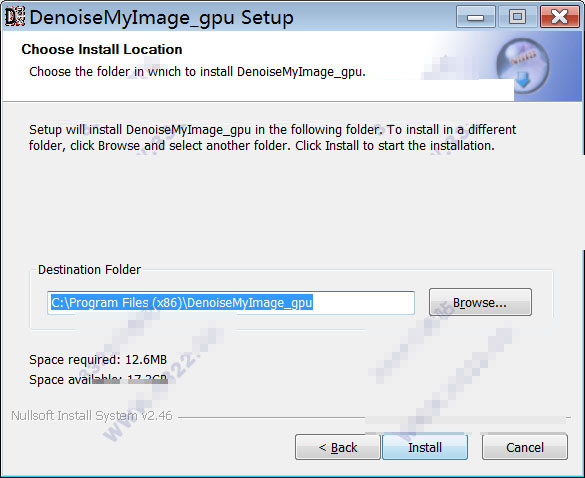585x478 pixels.
Task: Cancel the setup wizard
Action: [x=525, y=447]
